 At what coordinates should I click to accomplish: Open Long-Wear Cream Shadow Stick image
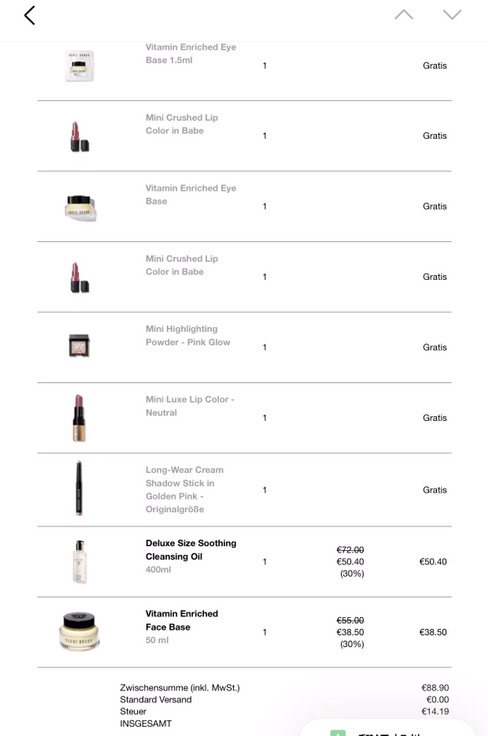tap(79, 488)
